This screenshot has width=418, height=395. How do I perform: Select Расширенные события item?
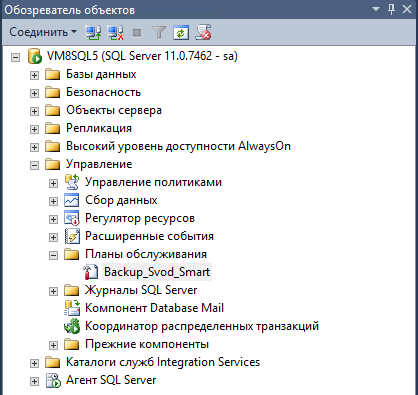pyautogui.click(x=149, y=236)
